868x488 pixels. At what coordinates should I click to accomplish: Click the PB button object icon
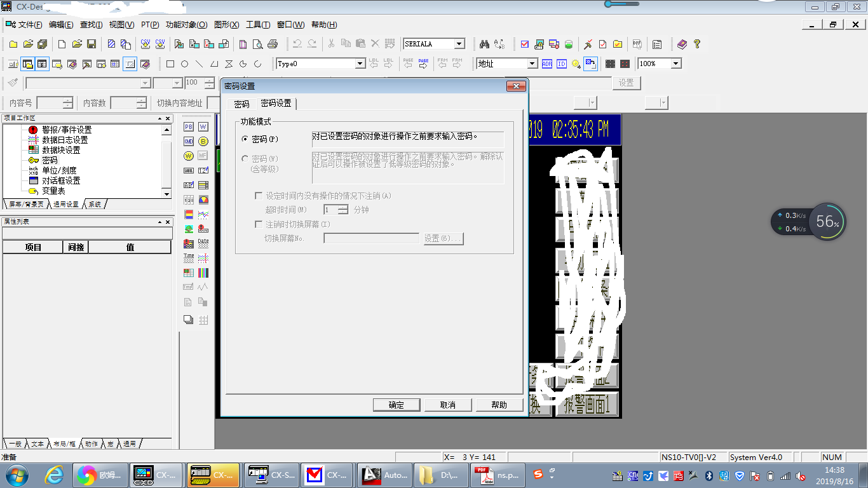pos(189,127)
